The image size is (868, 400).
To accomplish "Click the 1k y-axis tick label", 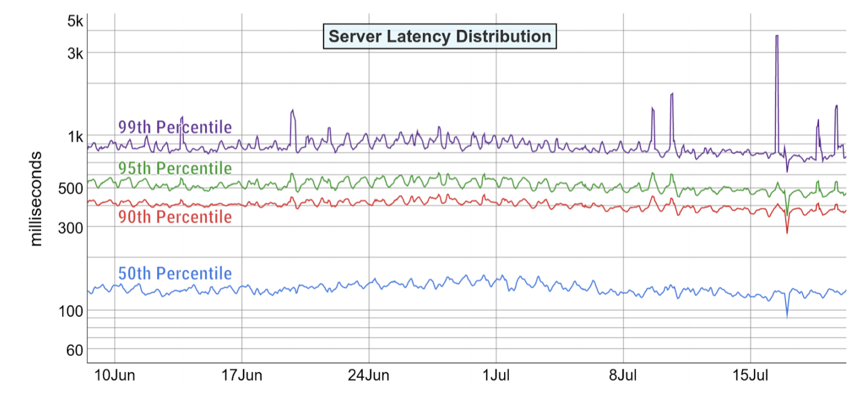I will coord(75,137).
